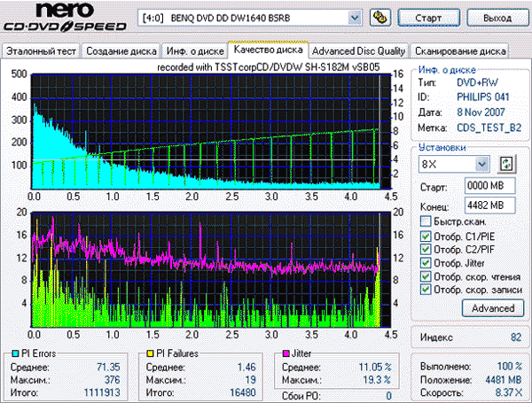Uncheck Отобр. скор. записи option
Screen dimensions: 532x403
426,290
